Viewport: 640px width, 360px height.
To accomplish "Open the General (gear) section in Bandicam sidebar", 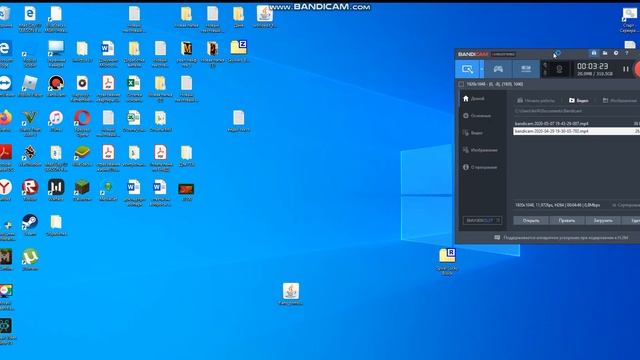I will click(477, 116).
